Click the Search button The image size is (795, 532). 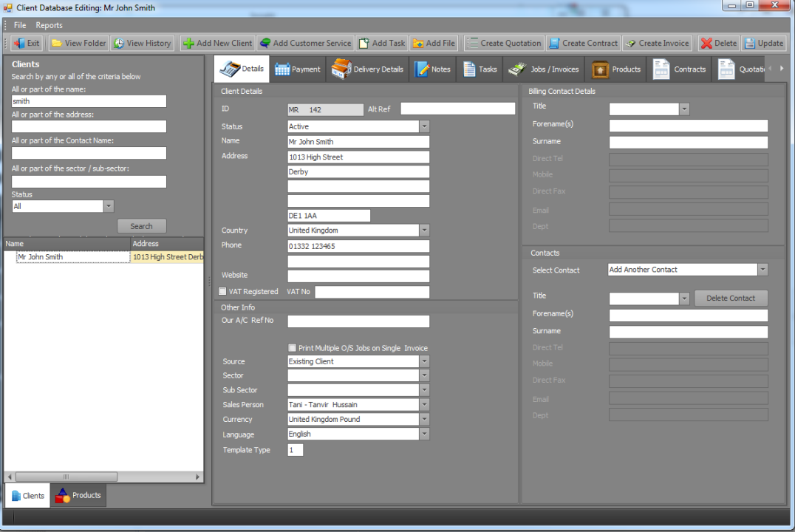tap(141, 227)
